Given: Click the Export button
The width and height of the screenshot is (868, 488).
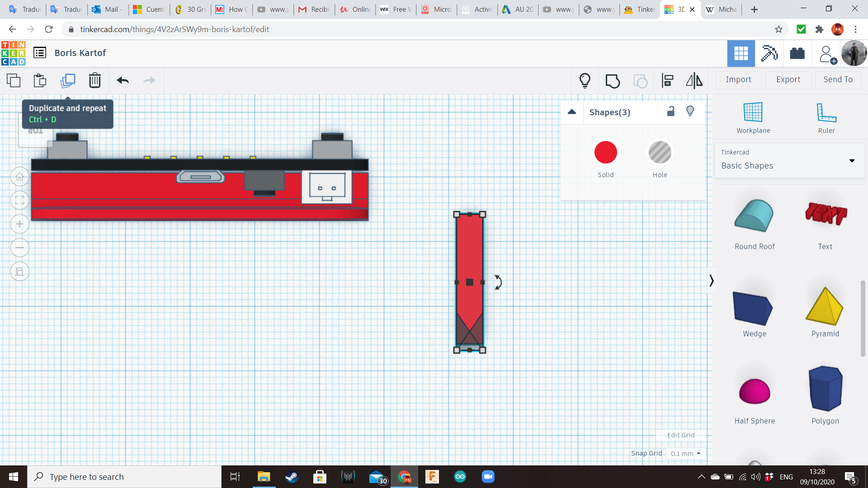Looking at the screenshot, I should tap(788, 80).
